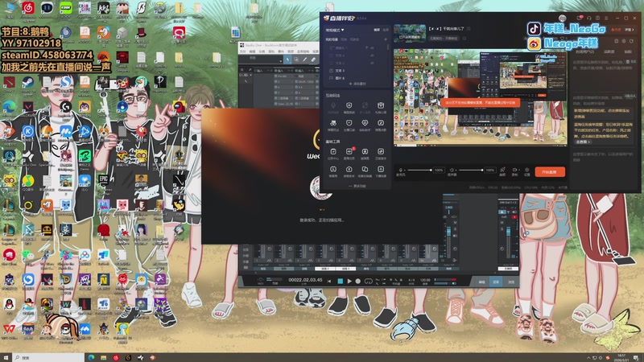Open Epic Games Launcher desktop icon
Screen dimensions: 644x362
(x=104, y=180)
